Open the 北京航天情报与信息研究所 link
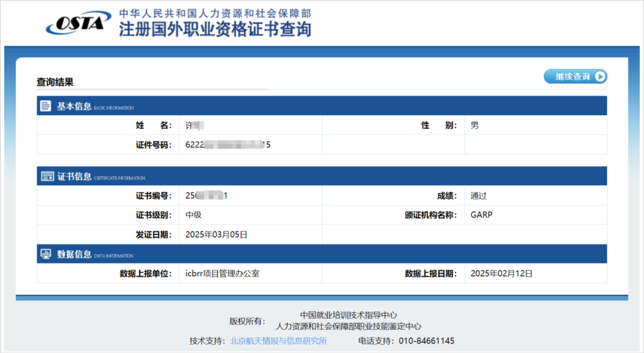 (278, 341)
